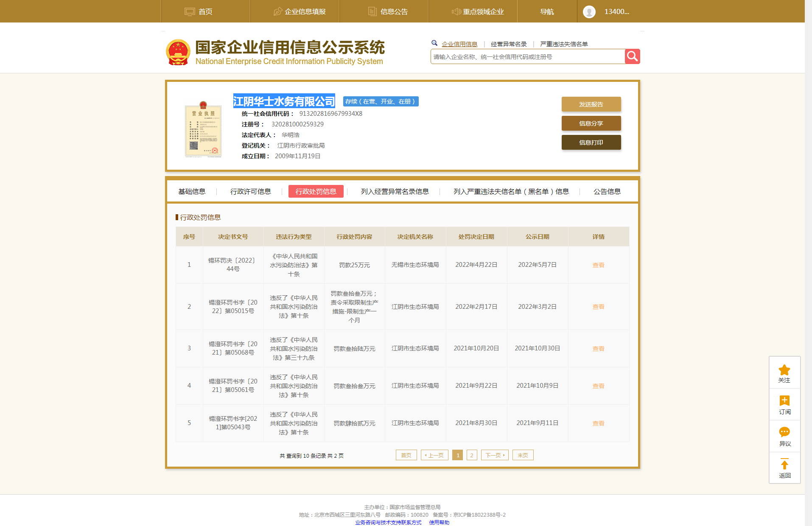Switch to the 列入经营异常名录信息 tab
812x526 pixels.
395,191
